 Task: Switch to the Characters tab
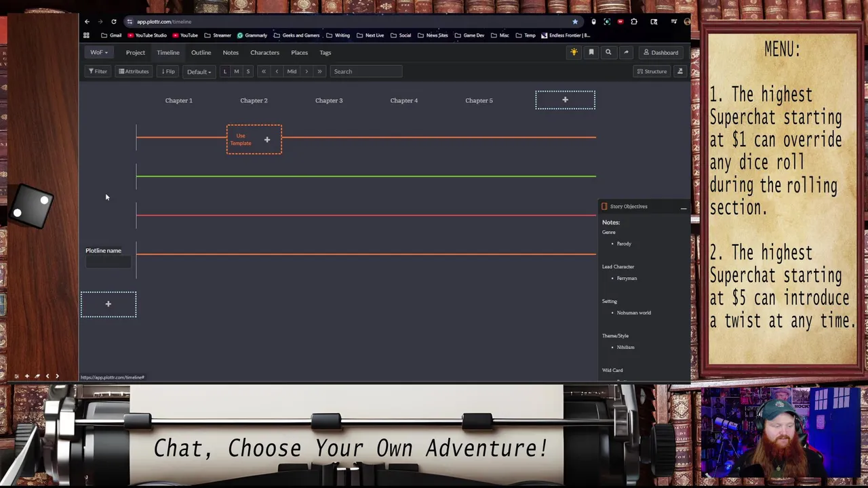point(264,52)
